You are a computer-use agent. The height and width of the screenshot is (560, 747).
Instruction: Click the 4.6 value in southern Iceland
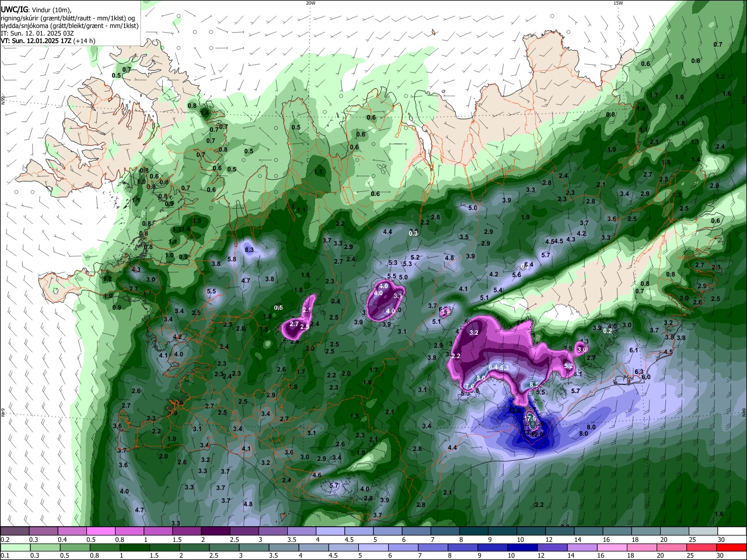317,475
